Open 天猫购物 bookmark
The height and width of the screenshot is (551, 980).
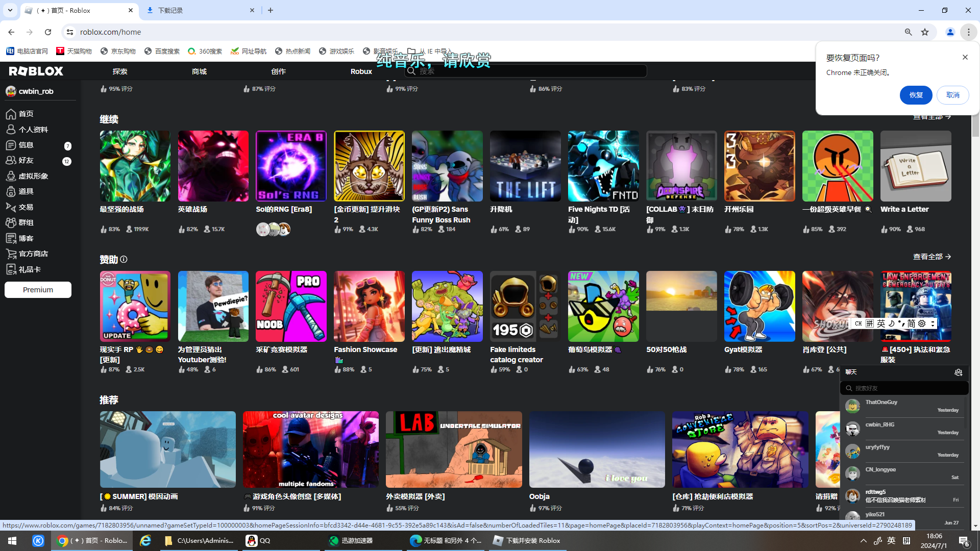coord(74,51)
